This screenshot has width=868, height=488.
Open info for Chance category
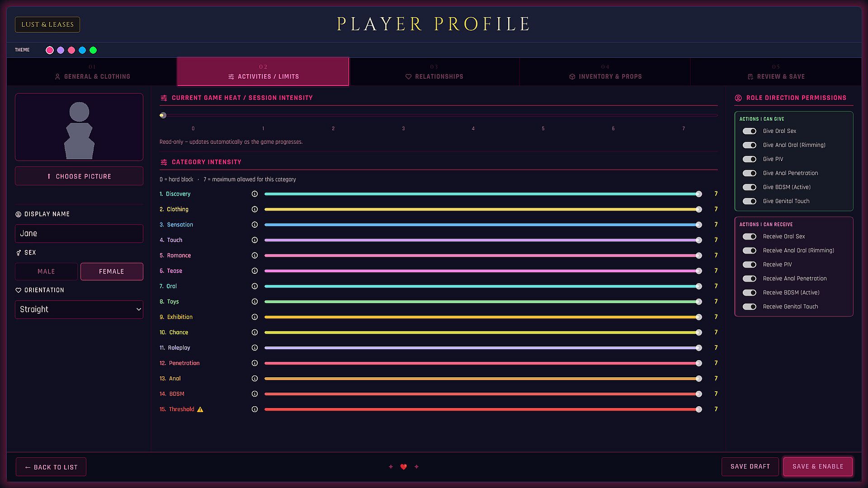click(x=255, y=332)
